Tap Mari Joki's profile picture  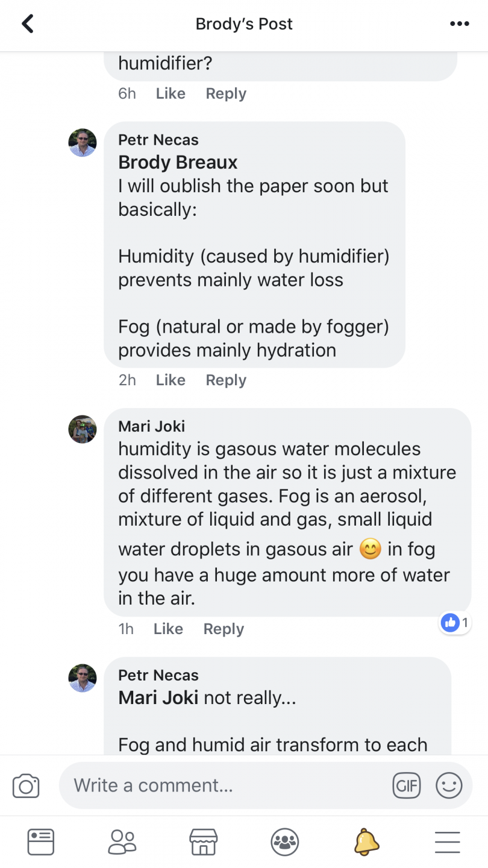[x=83, y=429]
